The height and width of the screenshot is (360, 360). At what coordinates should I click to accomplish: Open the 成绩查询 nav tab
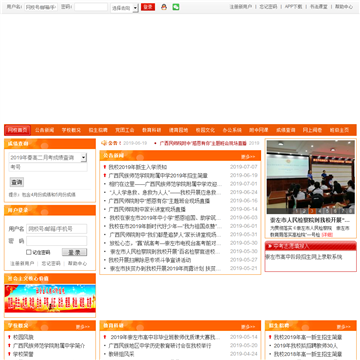[x=286, y=130]
